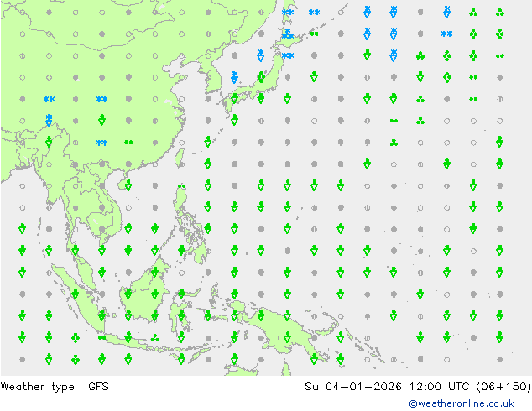This screenshot has width=532, height=411.
Task: Click the '(06+150)' forecast run text
Action: 503,386
